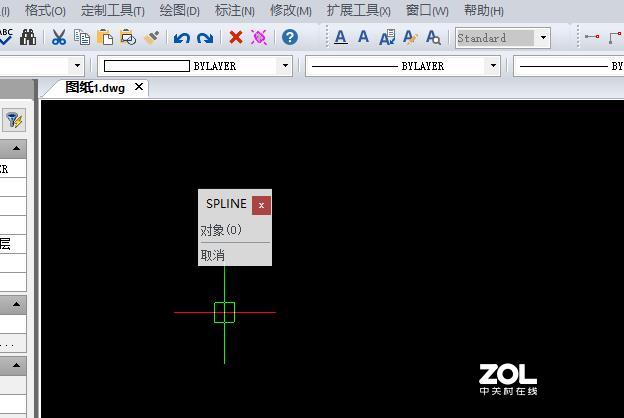Redo the last action
624x418 pixels.
pos(205,38)
